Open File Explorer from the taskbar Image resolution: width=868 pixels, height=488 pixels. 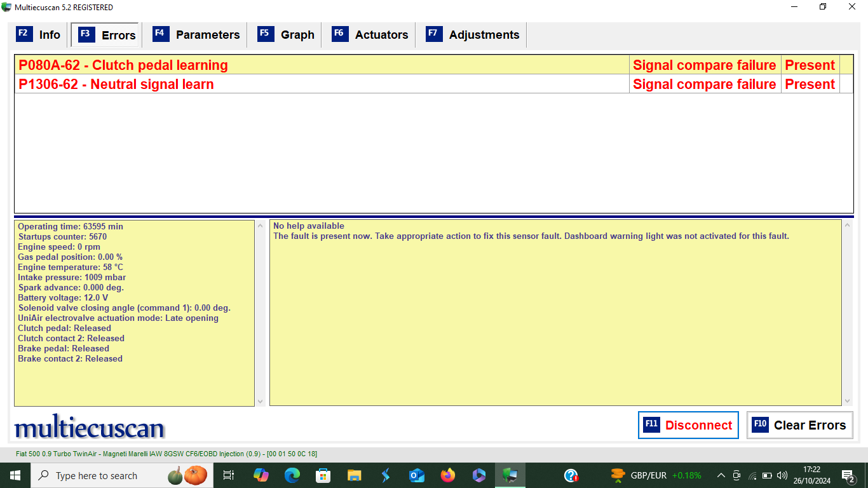pyautogui.click(x=355, y=475)
